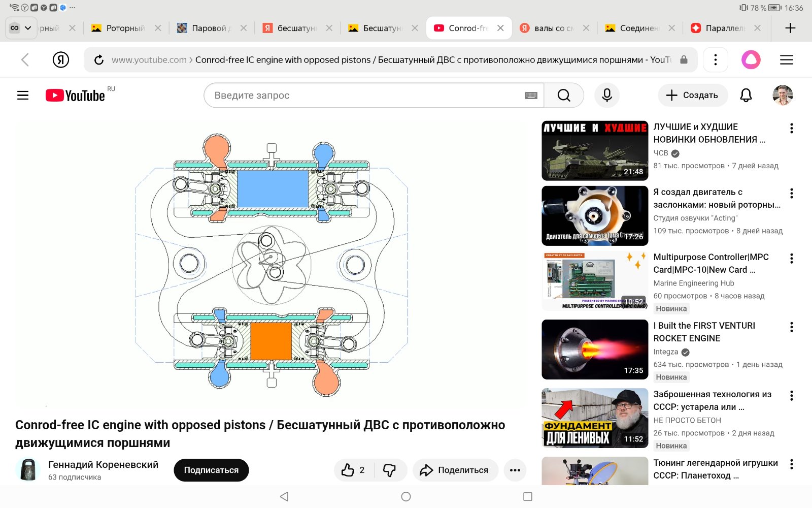The width and height of the screenshot is (812, 508).
Task: Open the Venturi rocket engine video thumbnail
Action: click(x=595, y=350)
